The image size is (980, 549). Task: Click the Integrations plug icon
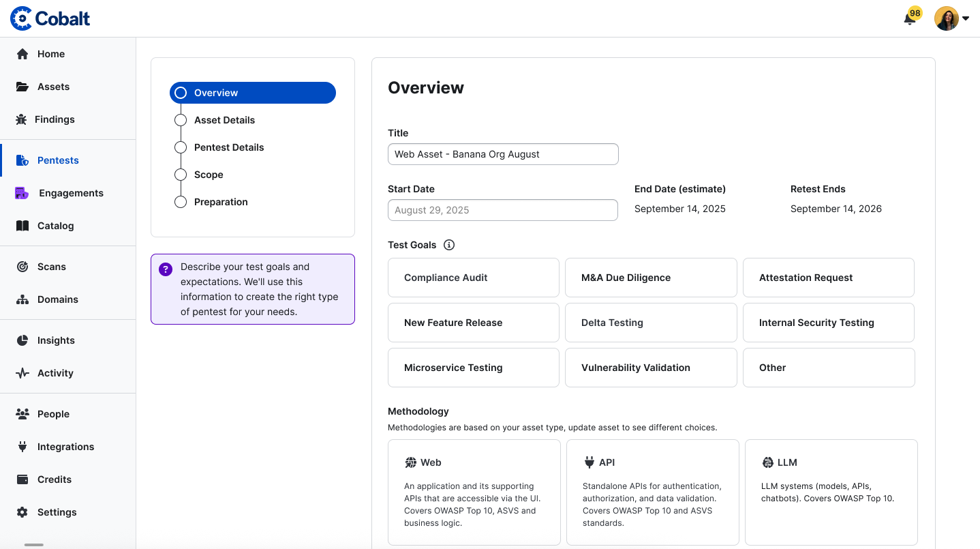point(22,447)
